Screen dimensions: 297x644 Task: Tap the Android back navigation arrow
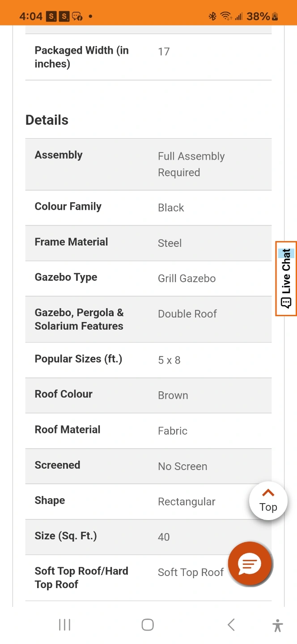[x=231, y=625]
